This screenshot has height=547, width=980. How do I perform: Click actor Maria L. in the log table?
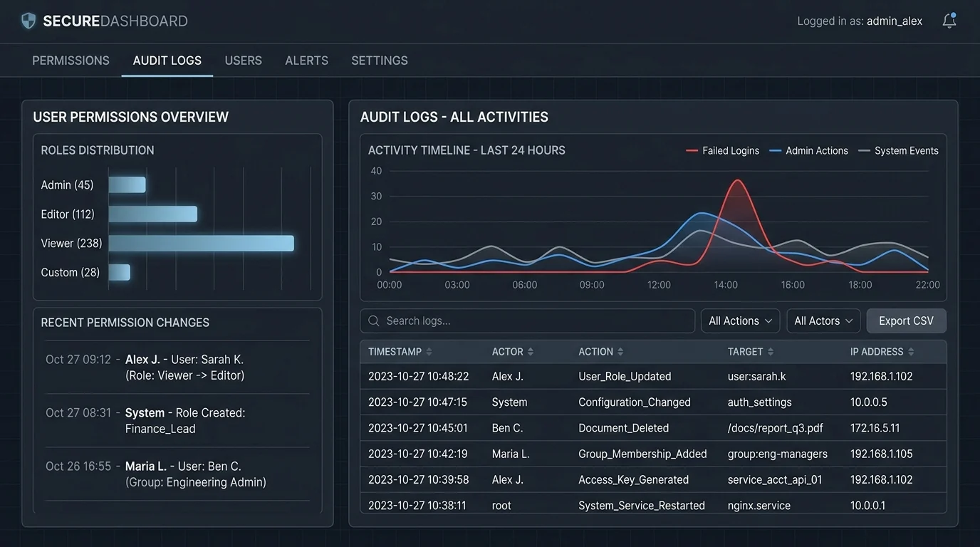pyautogui.click(x=511, y=454)
